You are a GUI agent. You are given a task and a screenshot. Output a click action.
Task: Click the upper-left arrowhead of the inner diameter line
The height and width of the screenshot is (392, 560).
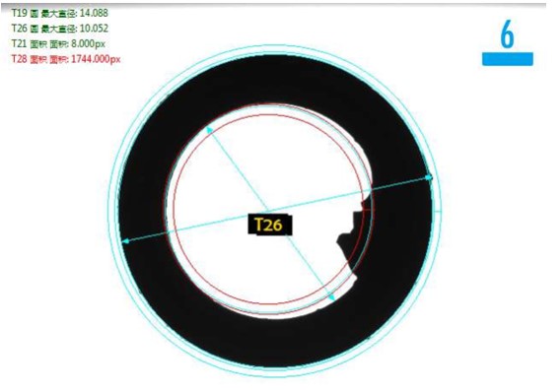coord(209,129)
